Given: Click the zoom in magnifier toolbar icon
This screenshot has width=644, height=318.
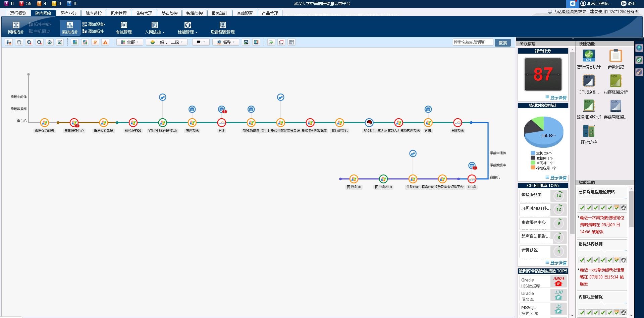Looking at the screenshot, I should point(29,42).
